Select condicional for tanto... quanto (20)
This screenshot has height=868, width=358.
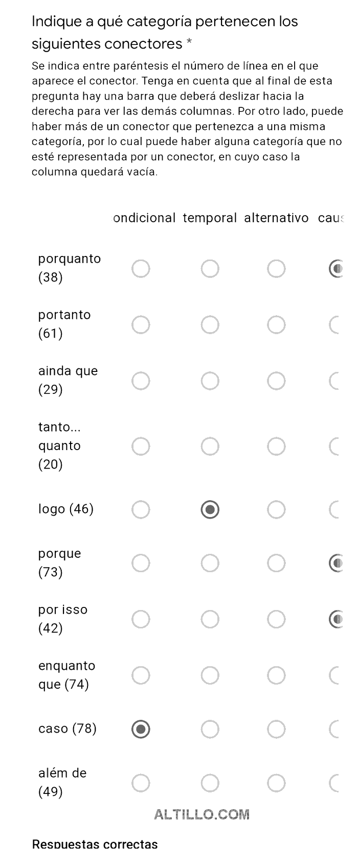[x=141, y=446]
